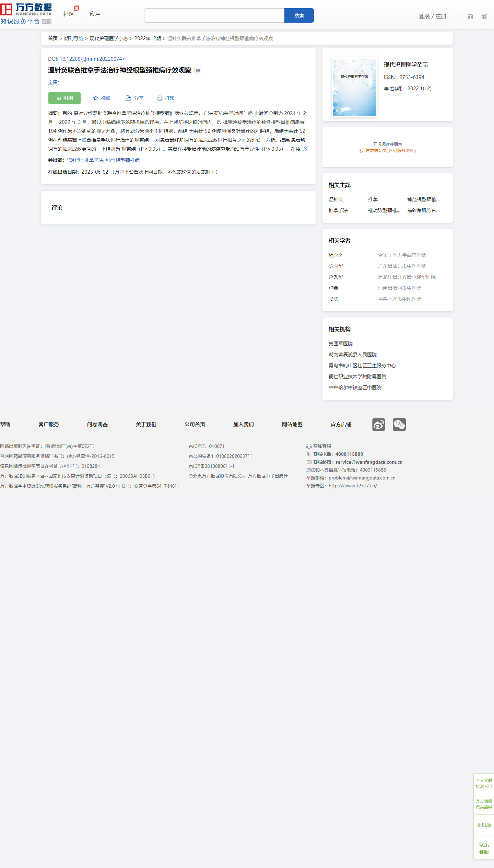This screenshot has width=494, height=868.
Task: Click the Wanfang Data logo
Action: point(26,14)
